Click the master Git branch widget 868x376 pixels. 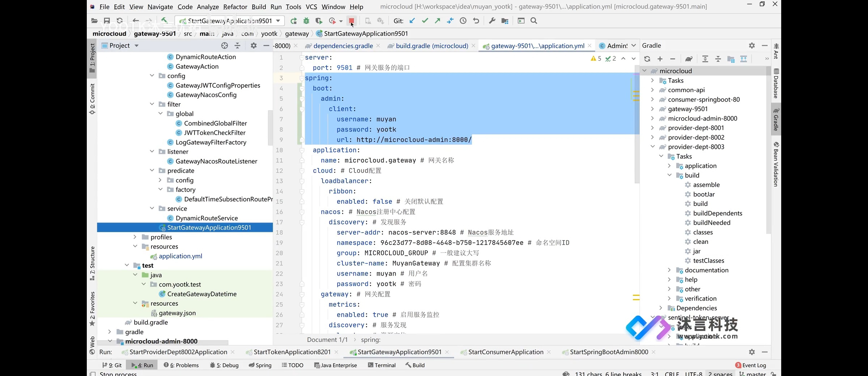click(752, 373)
